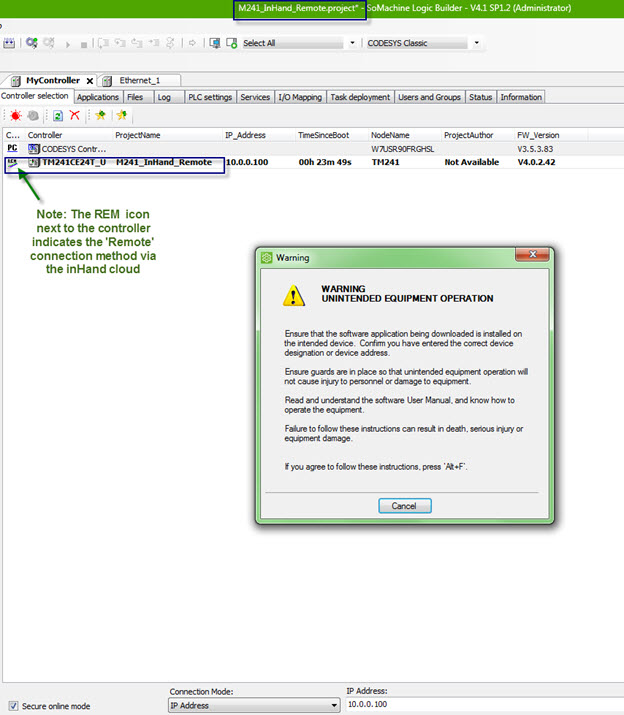Click the IP Address input field with 10.0.0.100
Screen dimensions: 624x715
coord(484,705)
